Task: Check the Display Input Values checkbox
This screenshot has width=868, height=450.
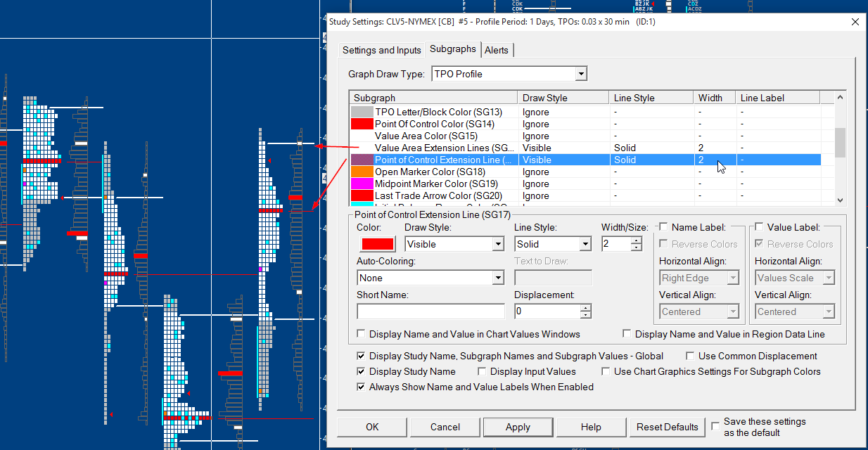Action: coord(483,371)
